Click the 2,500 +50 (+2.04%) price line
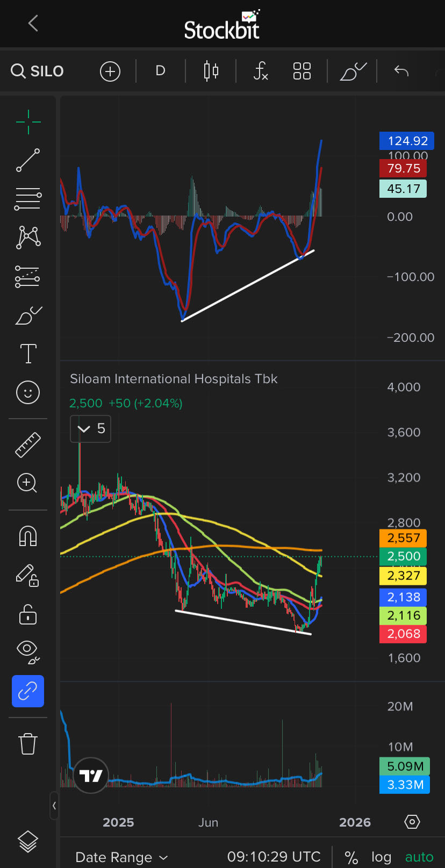 pyautogui.click(x=126, y=403)
